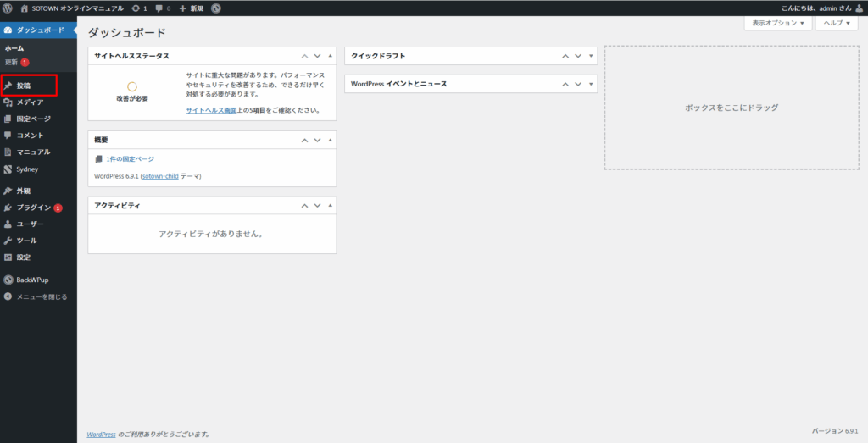Click the comments bubble icon in admin bar

pyautogui.click(x=159, y=8)
